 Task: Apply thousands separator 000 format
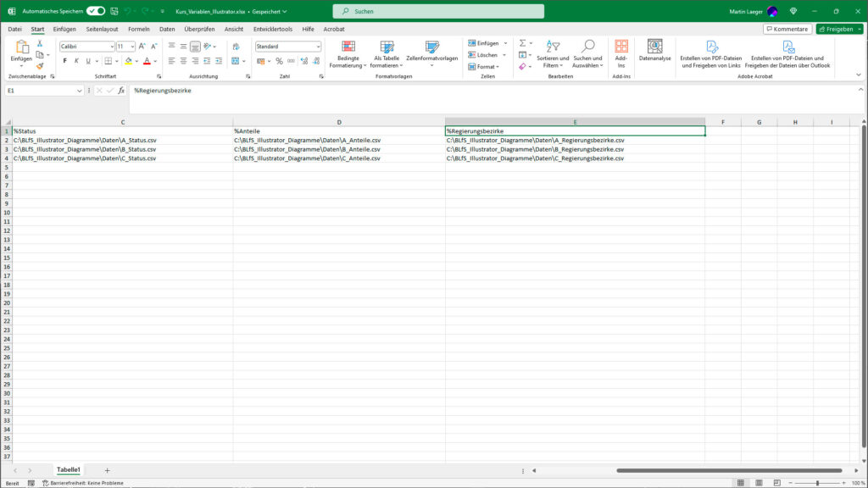292,61
